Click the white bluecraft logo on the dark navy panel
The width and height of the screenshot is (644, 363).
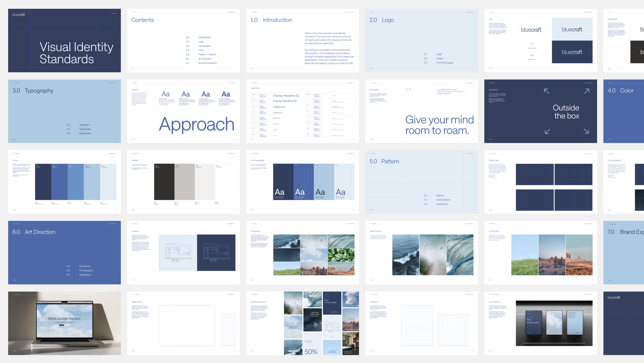click(x=572, y=52)
